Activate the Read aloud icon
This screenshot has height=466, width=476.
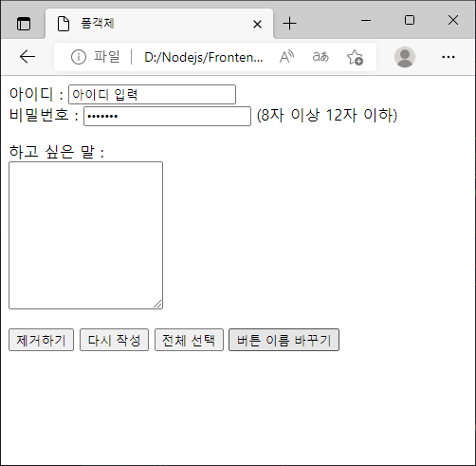(286, 57)
